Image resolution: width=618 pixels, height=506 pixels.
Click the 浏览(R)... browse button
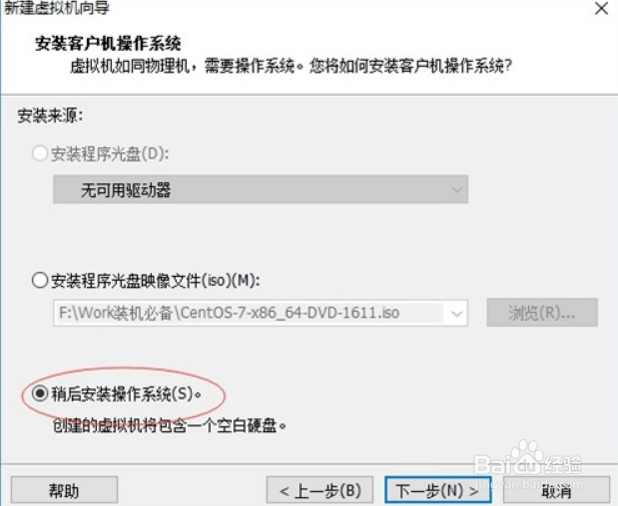point(542,313)
